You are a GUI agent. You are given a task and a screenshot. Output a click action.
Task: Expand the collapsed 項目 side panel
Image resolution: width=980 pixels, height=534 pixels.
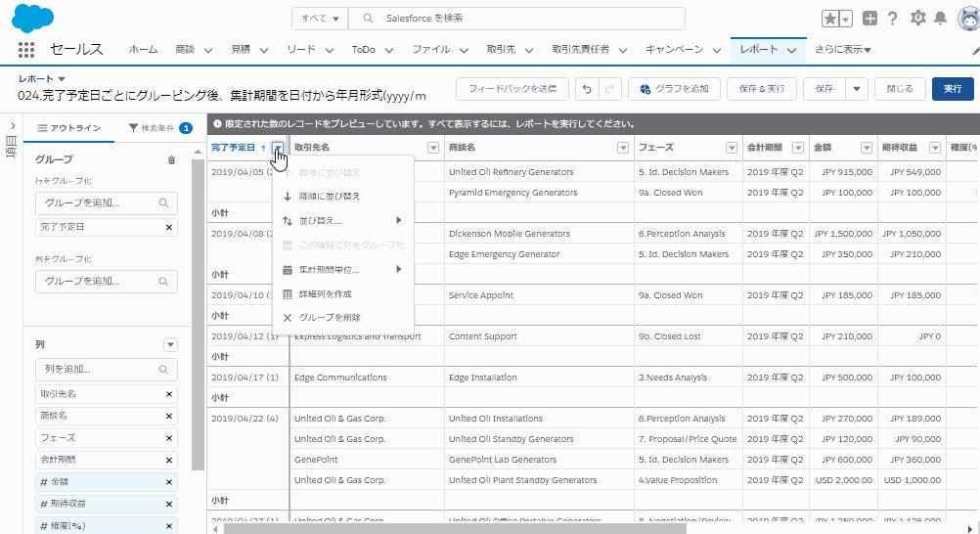(x=12, y=126)
